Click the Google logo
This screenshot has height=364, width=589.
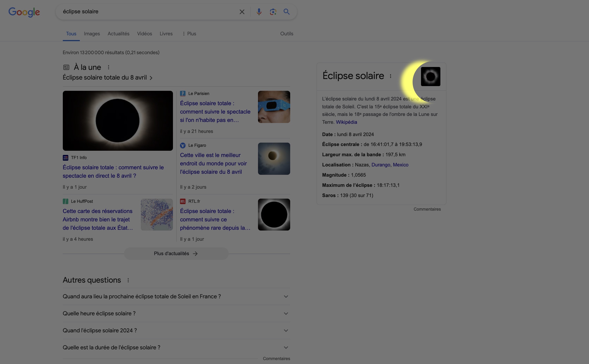(24, 12)
